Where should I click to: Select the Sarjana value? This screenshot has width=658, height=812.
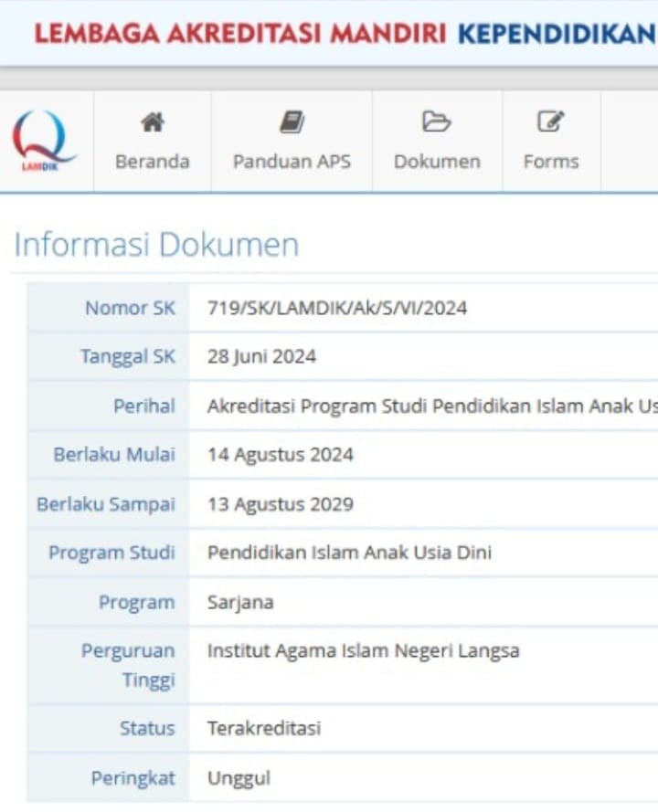240,603
